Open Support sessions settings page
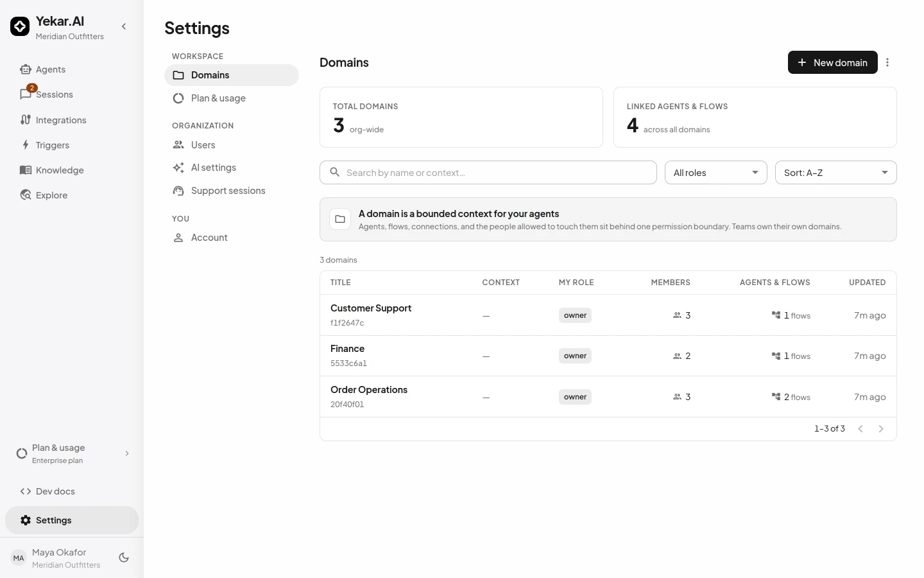 coord(232,191)
